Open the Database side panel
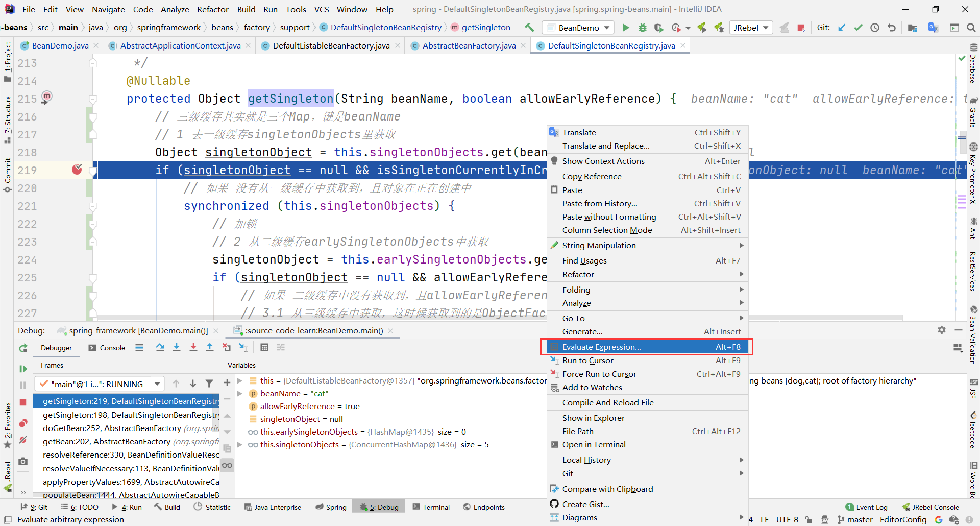 click(973, 64)
